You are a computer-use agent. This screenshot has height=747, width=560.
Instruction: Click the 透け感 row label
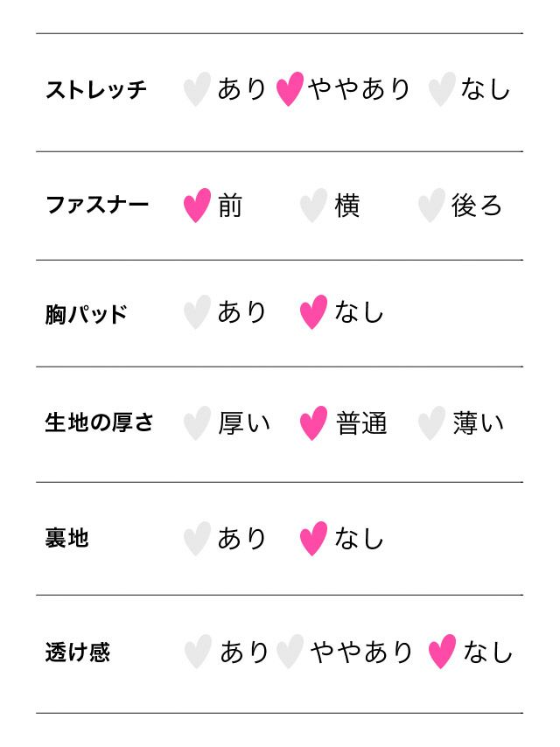pyautogui.click(x=77, y=653)
